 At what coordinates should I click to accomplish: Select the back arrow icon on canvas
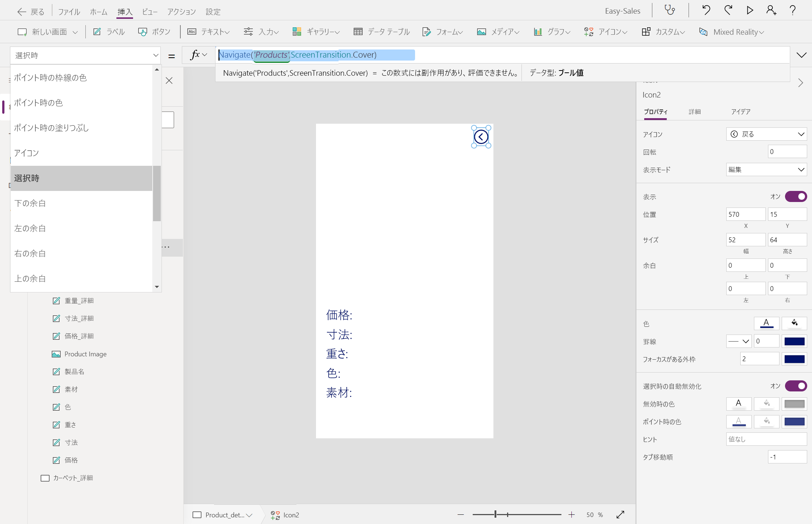[x=481, y=137]
